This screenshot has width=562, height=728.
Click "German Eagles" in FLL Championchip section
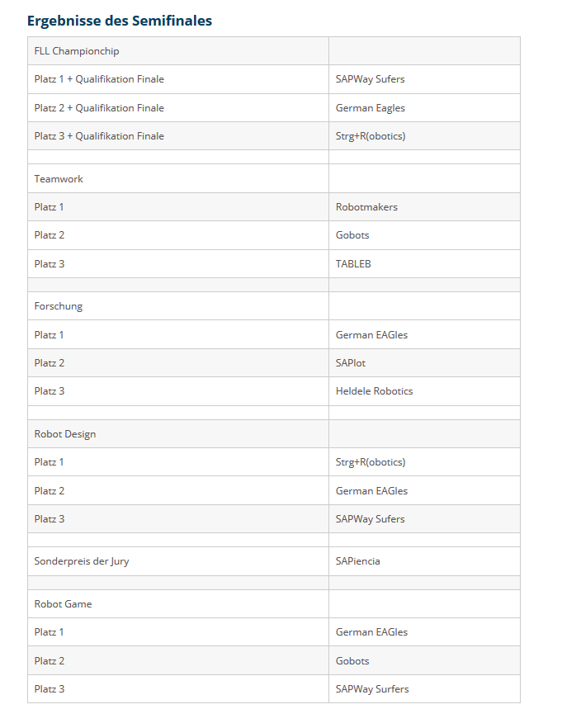coord(371,108)
